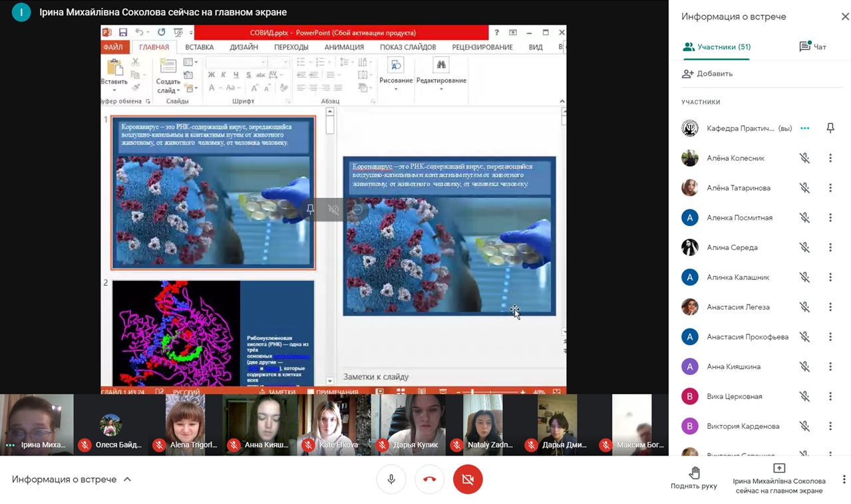This screenshot has height=504, width=851.
Task: Toggle ПРИМЕЧАНИЯ in PowerPoint status bar
Action: [x=333, y=392]
